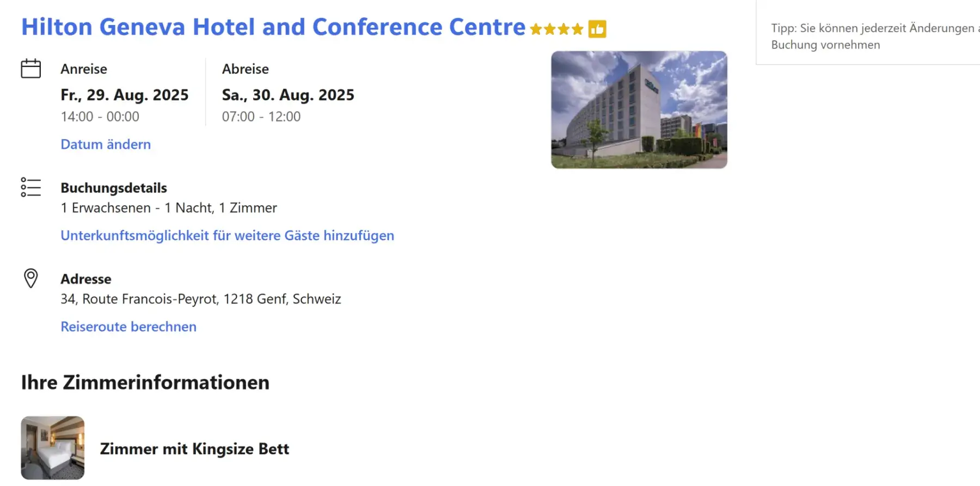Click the check-in time 14:00 - 00:00
The image size is (980, 486).
point(100,117)
